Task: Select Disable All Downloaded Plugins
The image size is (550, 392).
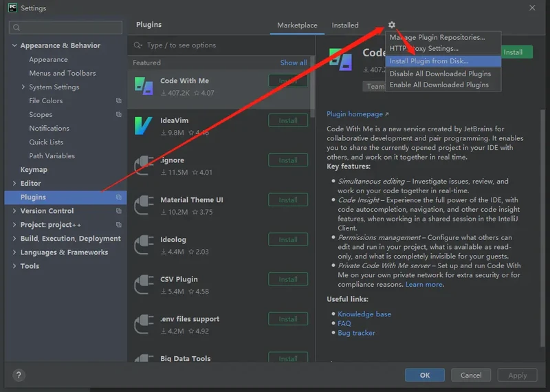Action: (x=440, y=74)
